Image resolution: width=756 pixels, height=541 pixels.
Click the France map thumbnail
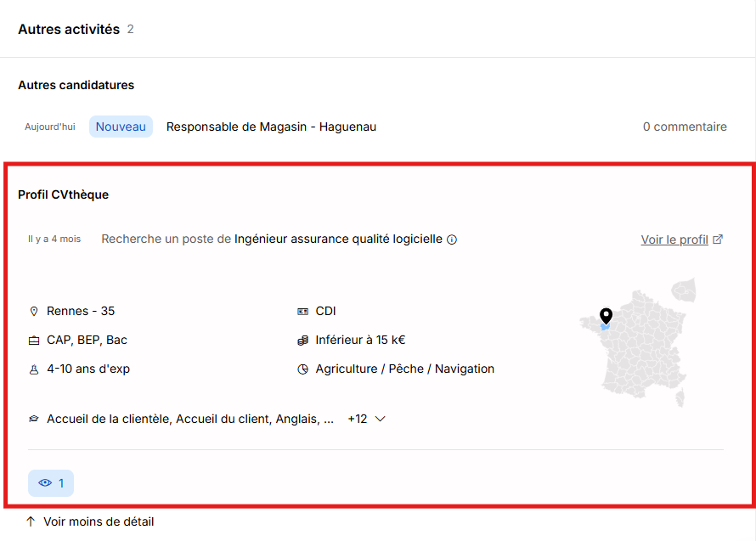(x=637, y=342)
